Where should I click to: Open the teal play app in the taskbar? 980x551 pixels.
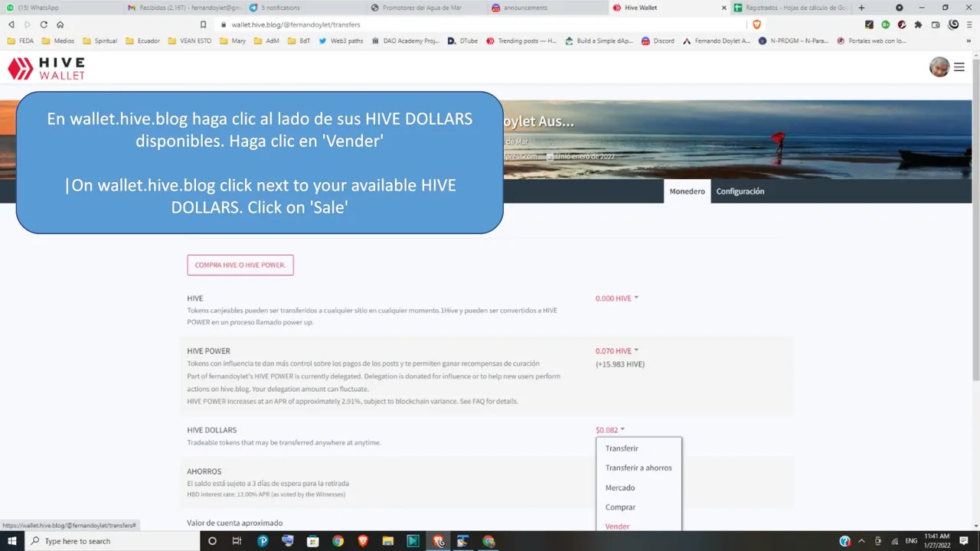(x=413, y=541)
